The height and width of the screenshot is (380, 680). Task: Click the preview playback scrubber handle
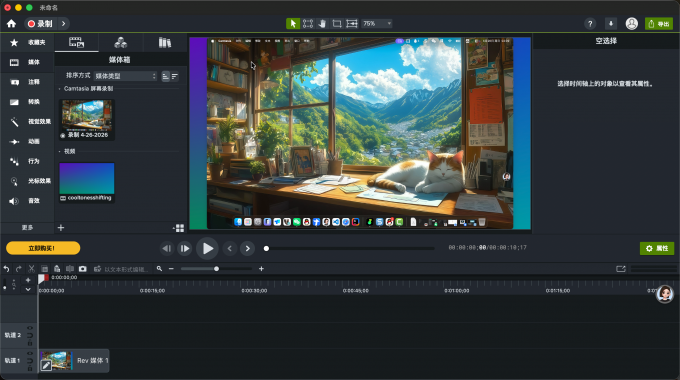point(266,249)
